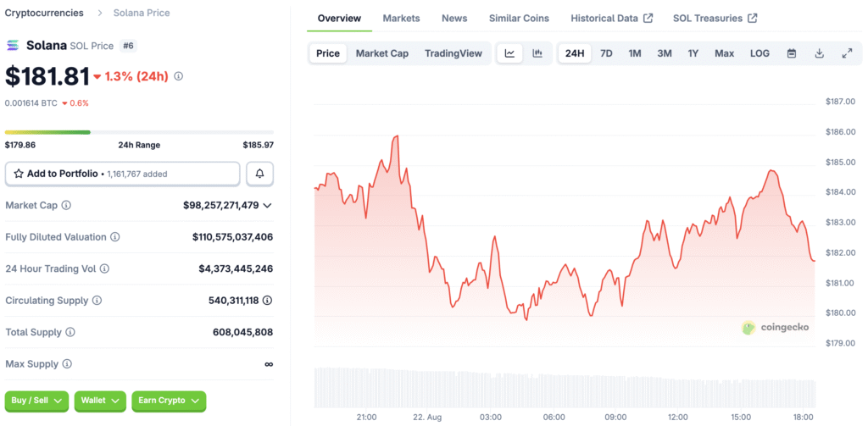This screenshot has height=426, width=868.
Task: Set chart range to Max
Action: [x=724, y=53]
